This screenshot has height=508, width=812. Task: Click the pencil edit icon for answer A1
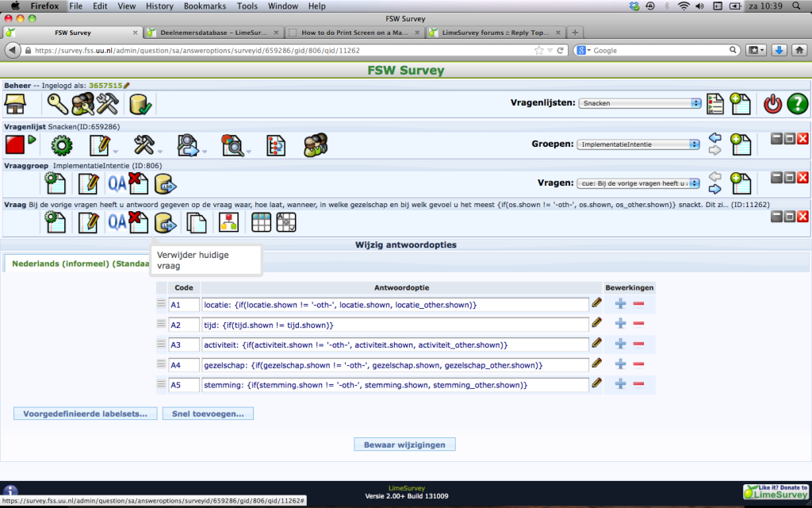coord(596,302)
